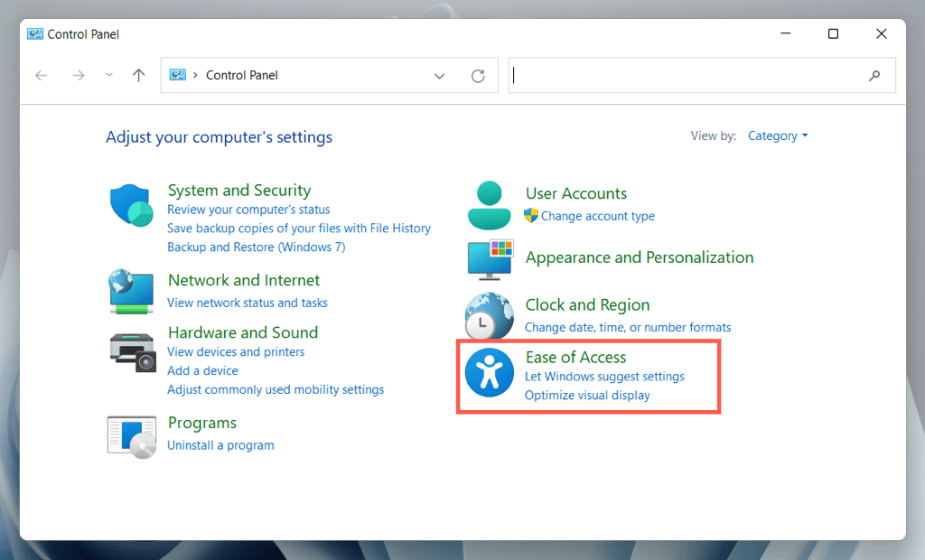The height and width of the screenshot is (560, 925).
Task: Click the System and Security shield icon
Action: coord(132,206)
